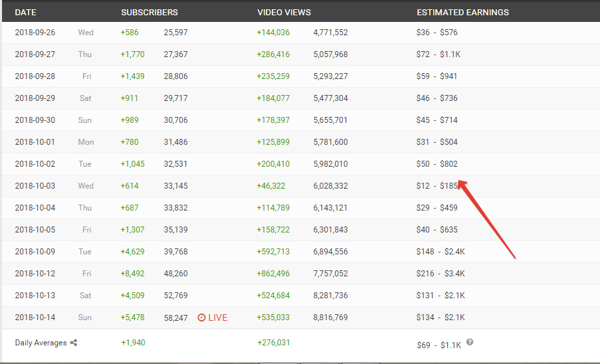The image size is (600, 364).
Task: Select the $50 - $802 earnings cell
Action: (x=437, y=164)
